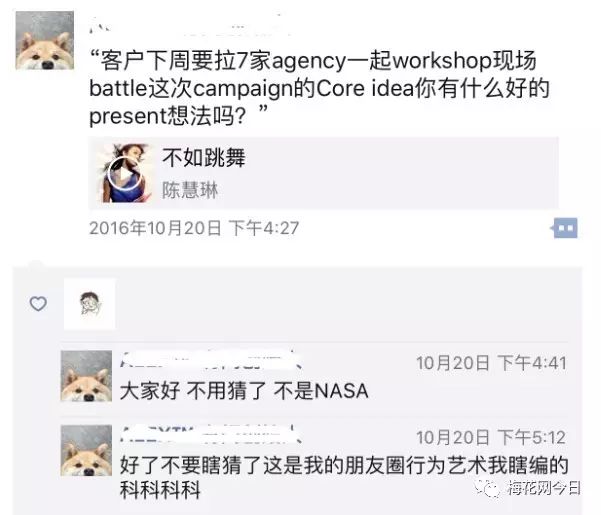Screen dimensions: 601x515
Task: Tap the comment time 10月20日 下午4:41
Action: point(491,362)
